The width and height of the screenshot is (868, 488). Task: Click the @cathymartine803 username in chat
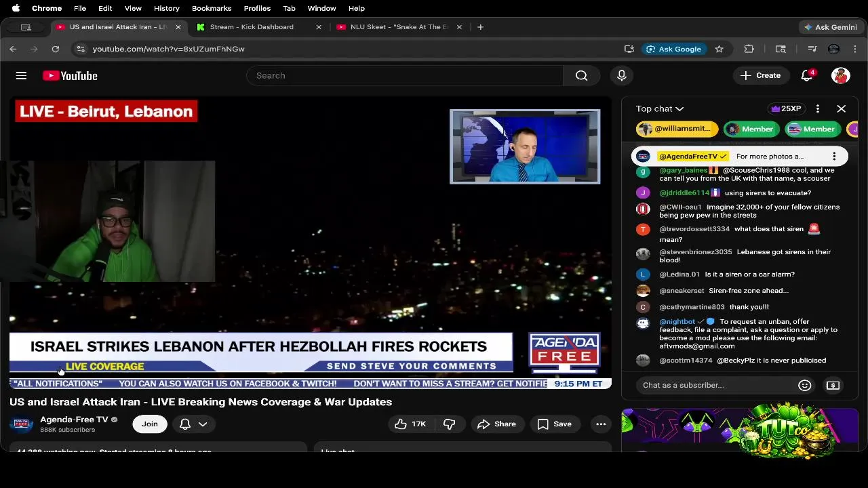click(x=692, y=307)
